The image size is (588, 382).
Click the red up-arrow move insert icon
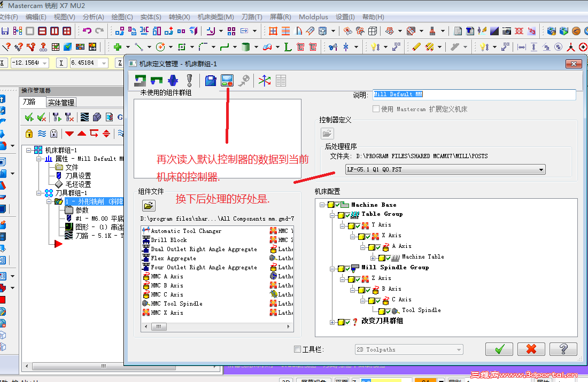click(82, 134)
